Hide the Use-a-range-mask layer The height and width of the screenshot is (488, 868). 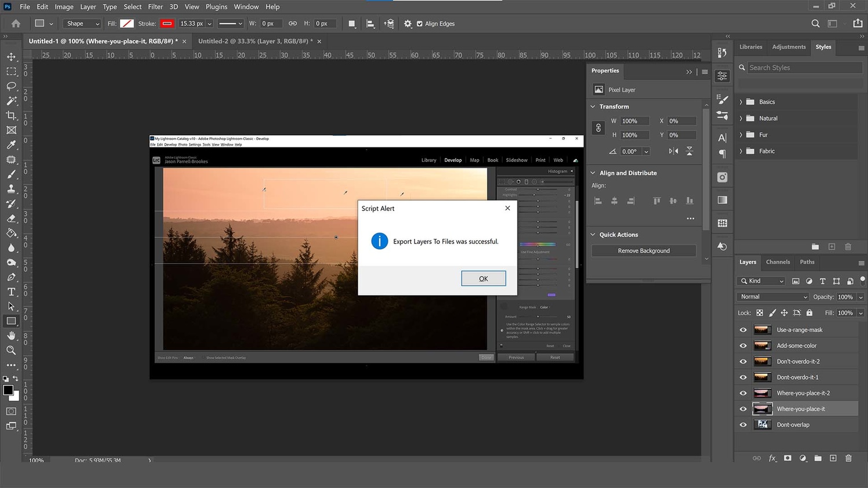click(x=743, y=330)
